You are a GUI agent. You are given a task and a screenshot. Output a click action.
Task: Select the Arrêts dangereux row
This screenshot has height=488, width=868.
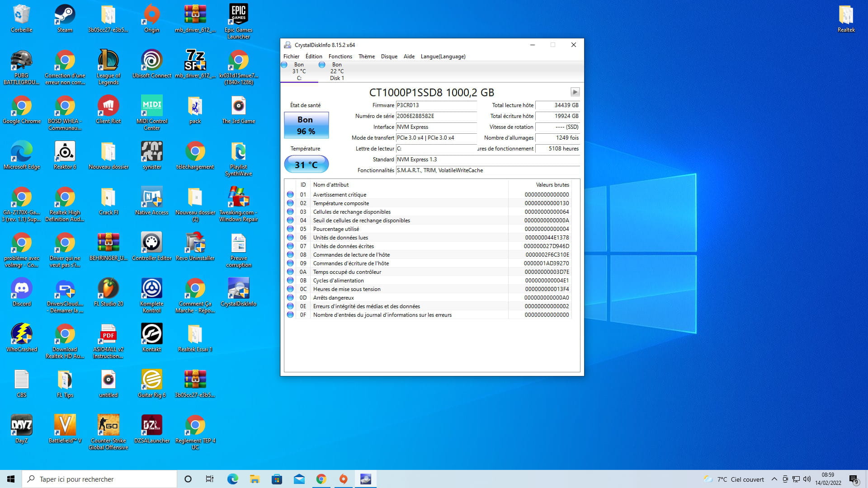[x=428, y=298]
